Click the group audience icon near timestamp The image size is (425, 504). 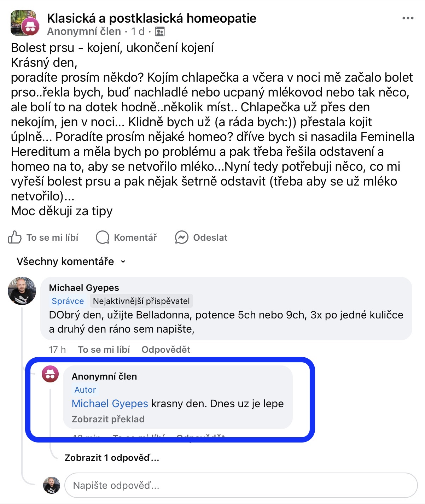pyautogui.click(x=160, y=32)
